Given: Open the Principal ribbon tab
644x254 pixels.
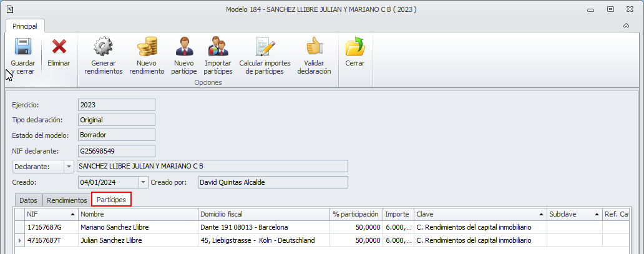Looking at the screenshot, I should click(25, 26).
